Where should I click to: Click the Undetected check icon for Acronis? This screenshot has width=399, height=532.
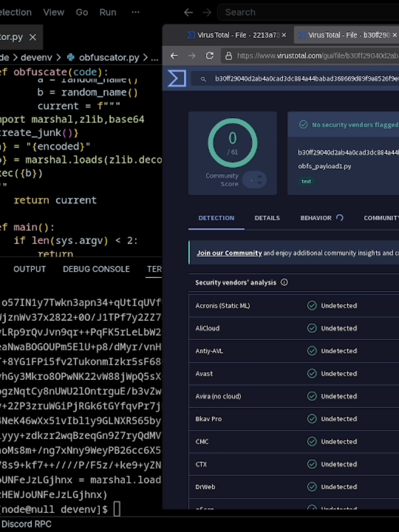coord(312,305)
